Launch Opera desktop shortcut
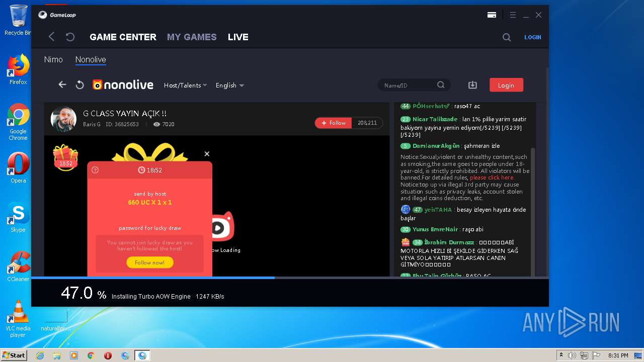Image resolution: width=644 pixels, height=362 pixels. [x=18, y=168]
